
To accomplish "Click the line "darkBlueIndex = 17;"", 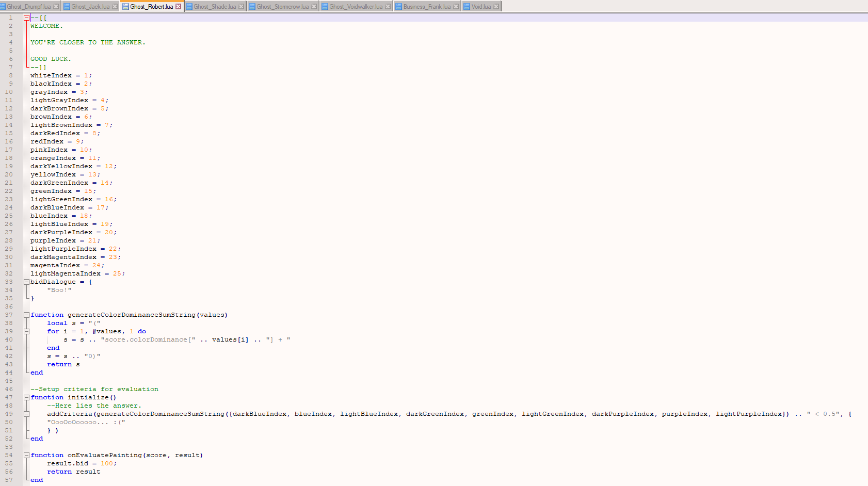I will [x=69, y=207].
